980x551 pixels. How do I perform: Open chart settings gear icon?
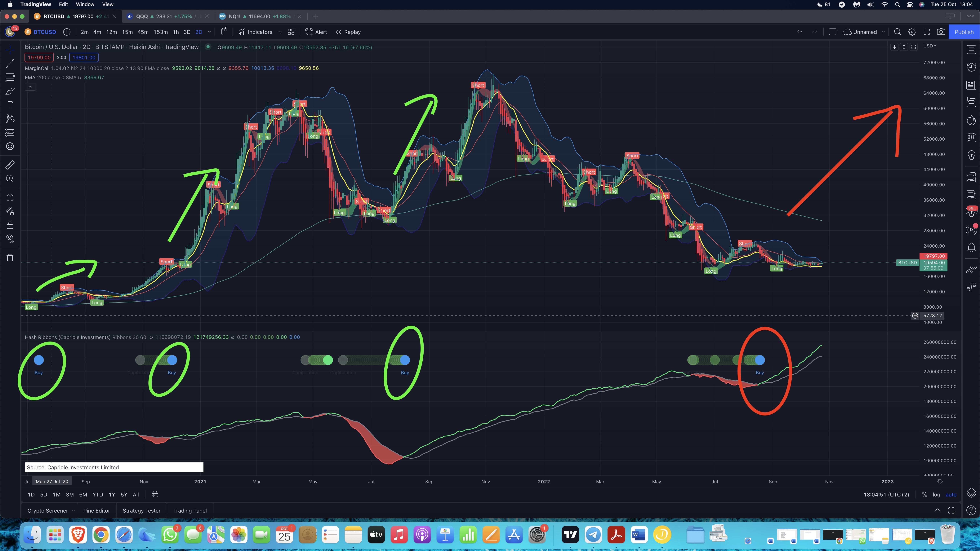coord(912,32)
